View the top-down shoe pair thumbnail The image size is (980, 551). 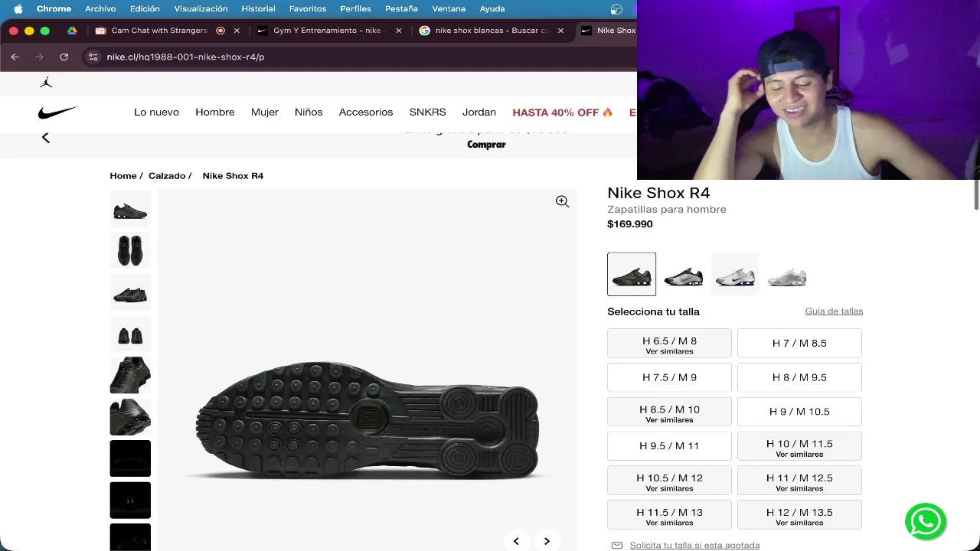[130, 250]
